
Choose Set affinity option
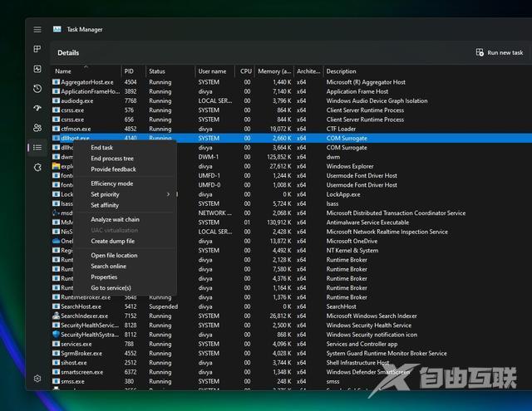(x=105, y=205)
